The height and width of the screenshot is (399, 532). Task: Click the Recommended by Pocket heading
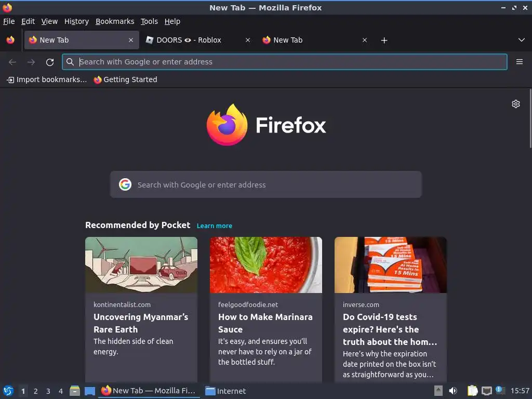pos(138,225)
